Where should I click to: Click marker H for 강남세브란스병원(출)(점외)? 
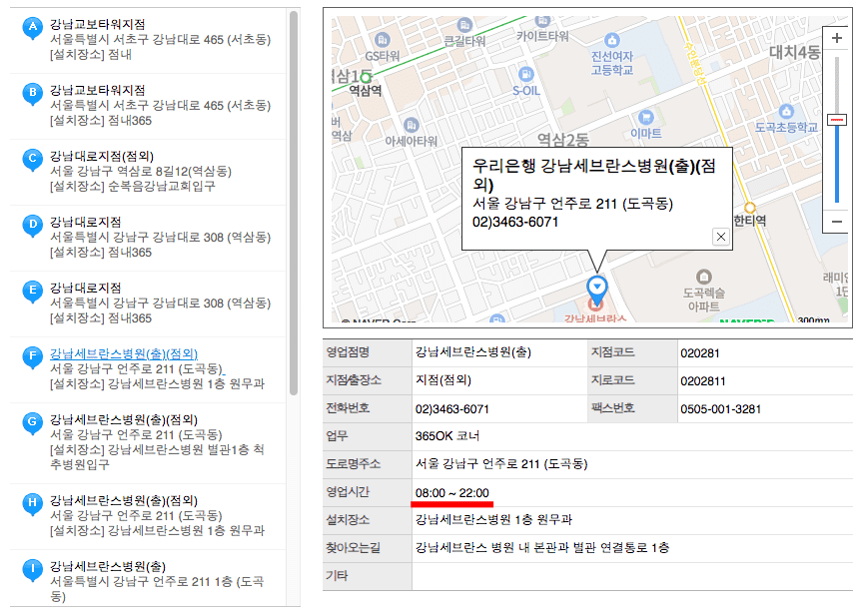click(32, 503)
